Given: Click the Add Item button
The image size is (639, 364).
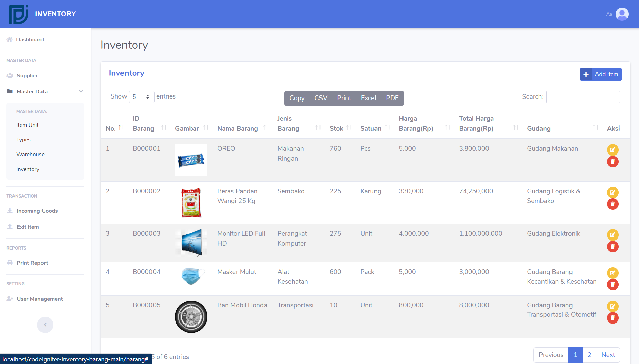Looking at the screenshot, I should pos(601,75).
